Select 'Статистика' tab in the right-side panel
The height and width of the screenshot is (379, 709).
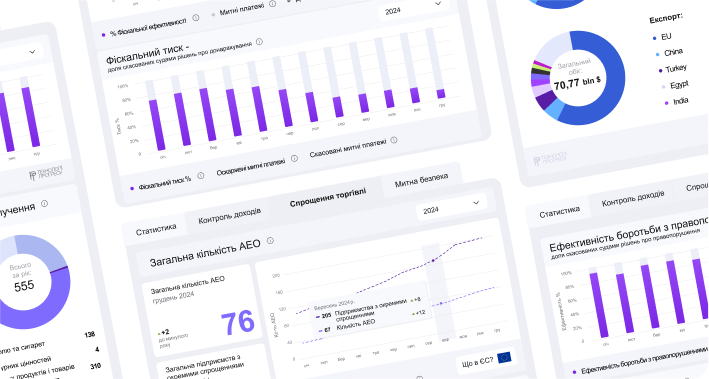coord(559,211)
